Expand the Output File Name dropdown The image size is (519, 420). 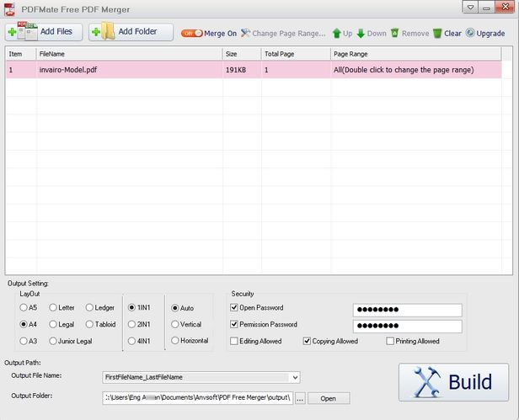(295, 377)
